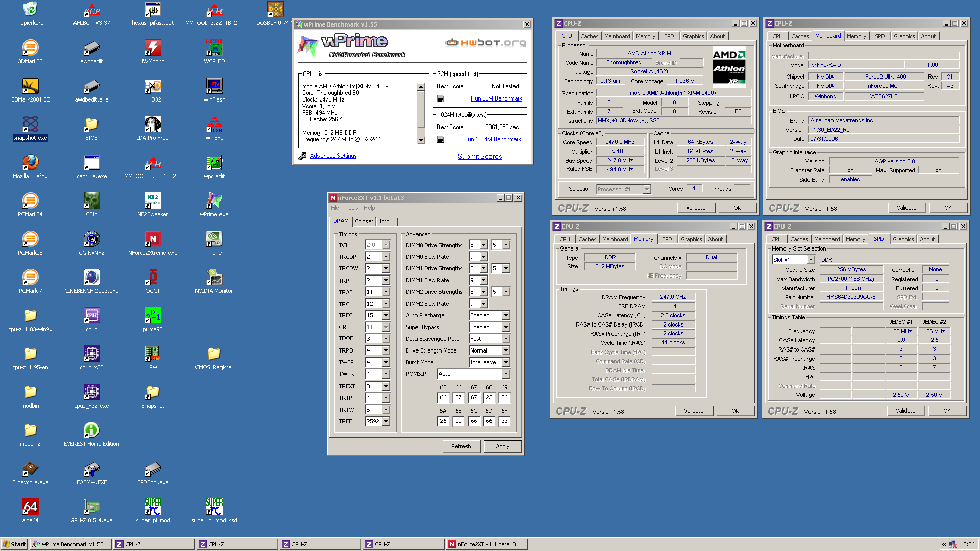This screenshot has width=980, height=551.
Task: Select the snapshot.exe desktop icon
Action: (30, 129)
